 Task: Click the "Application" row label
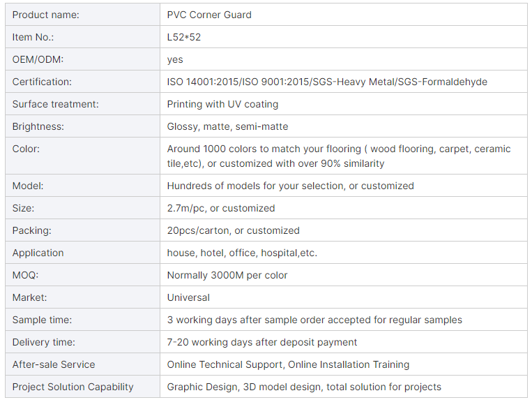point(38,253)
